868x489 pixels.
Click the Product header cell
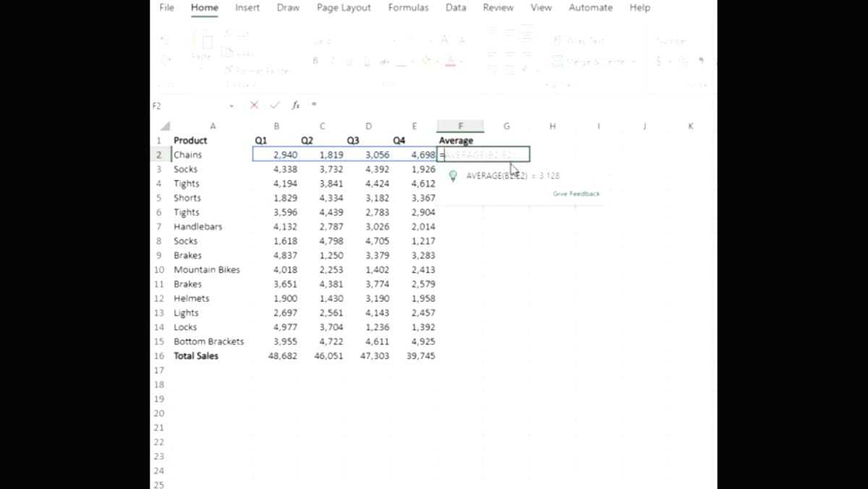pos(212,140)
